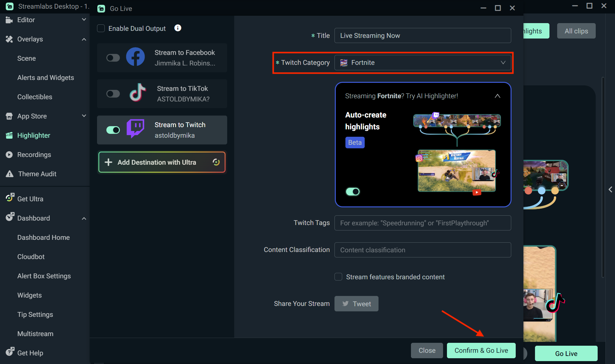
Task: Collapse the Overlays sidebar section
Action: coord(84,39)
